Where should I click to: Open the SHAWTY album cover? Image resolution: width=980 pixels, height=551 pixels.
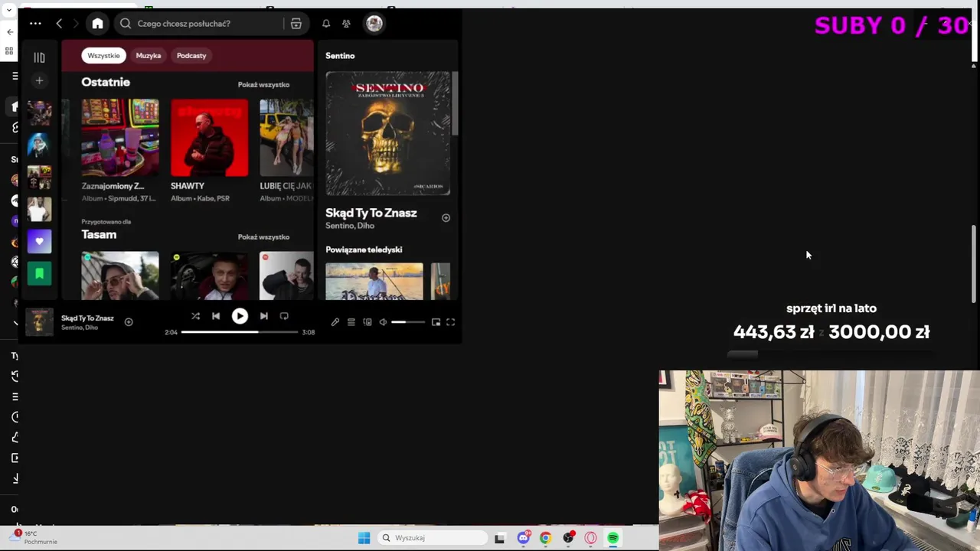[x=209, y=138]
